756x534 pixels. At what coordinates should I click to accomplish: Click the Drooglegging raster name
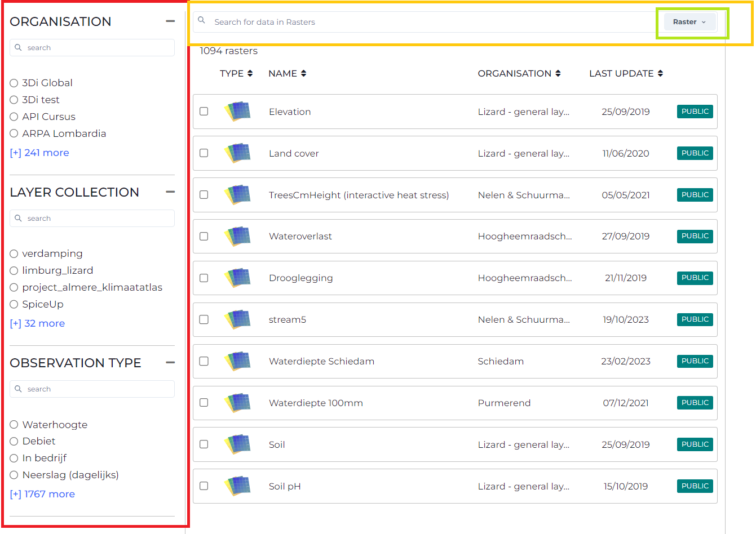point(301,278)
